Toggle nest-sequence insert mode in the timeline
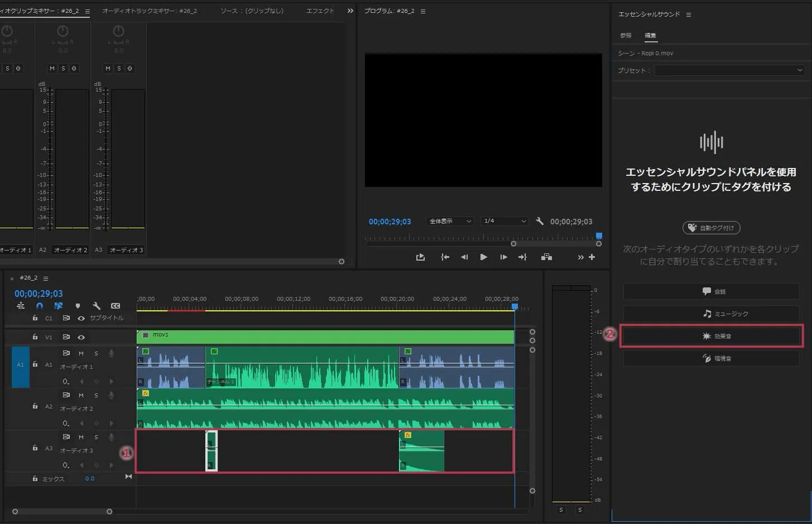The image size is (812, 524). tap(21, 306)
